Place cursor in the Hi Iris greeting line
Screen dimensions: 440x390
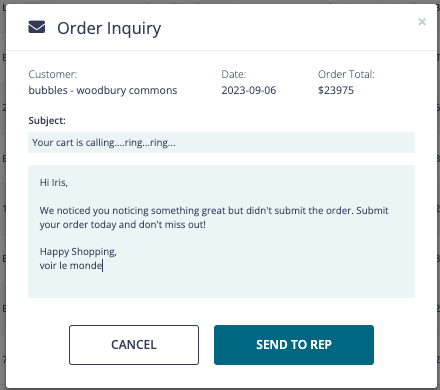(54, 182)
